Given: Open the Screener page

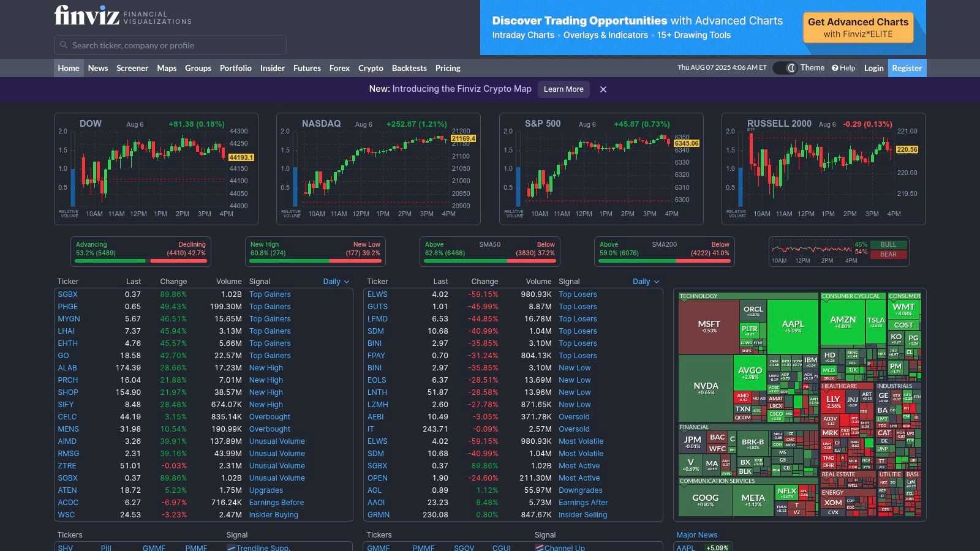Looking at the screenshot, I should [x=132, y=68].
